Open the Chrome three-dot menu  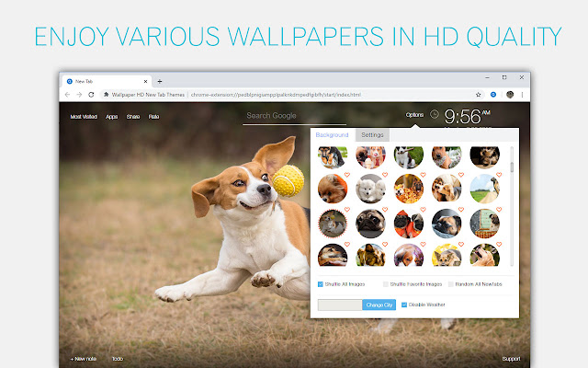[x=522, y=95]
